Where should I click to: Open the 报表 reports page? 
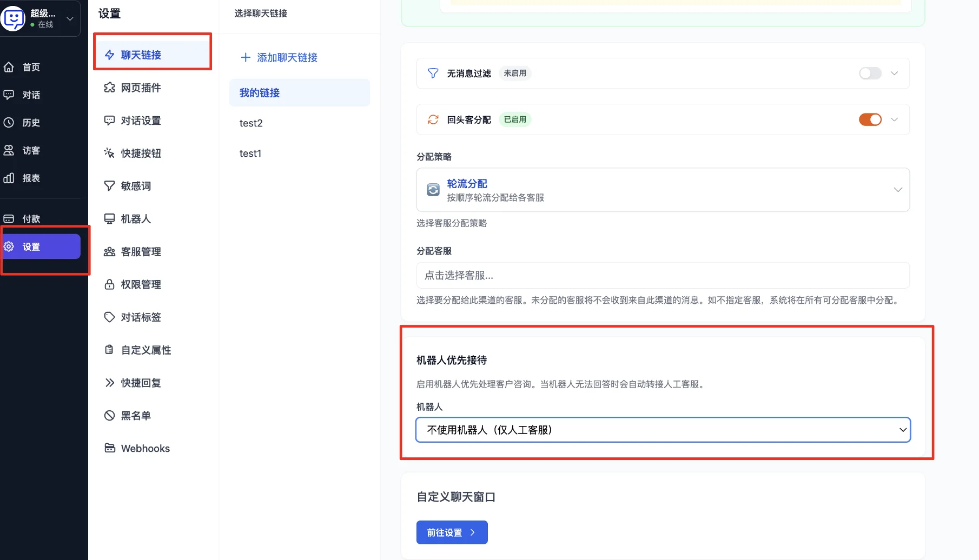tap(31, 178)
